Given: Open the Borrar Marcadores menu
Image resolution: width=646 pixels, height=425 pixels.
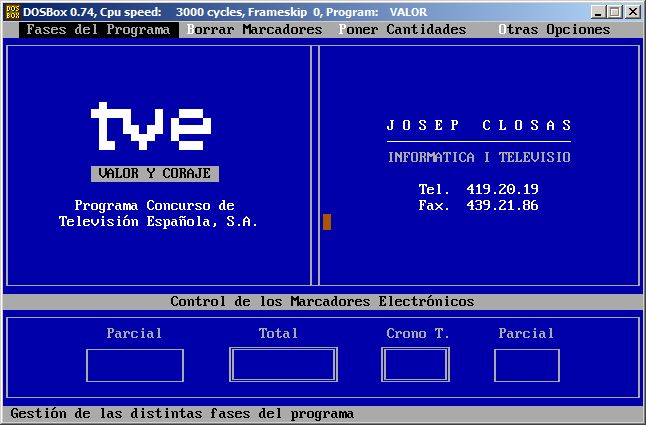Looking at the screenshot, I should tap(255, 30).
